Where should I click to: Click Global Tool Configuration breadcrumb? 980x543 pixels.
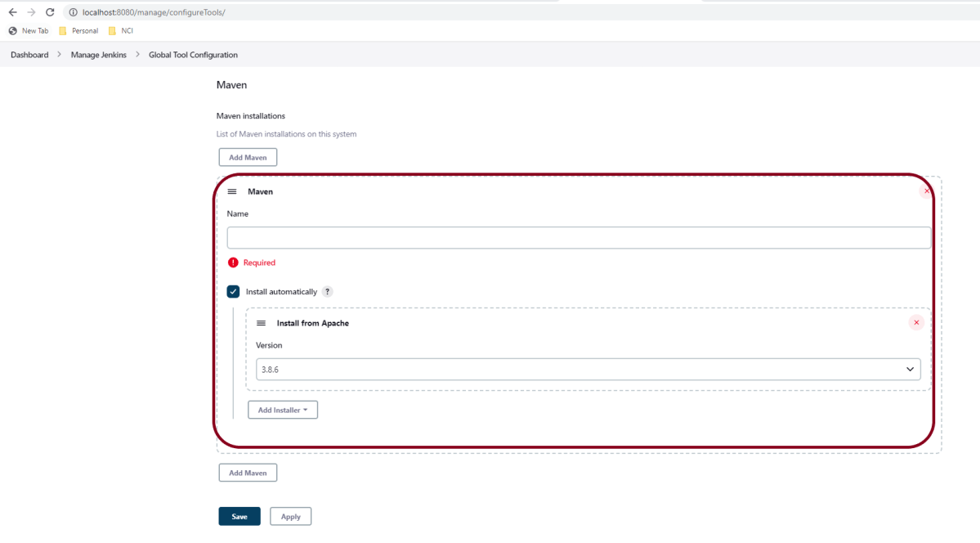193,55
